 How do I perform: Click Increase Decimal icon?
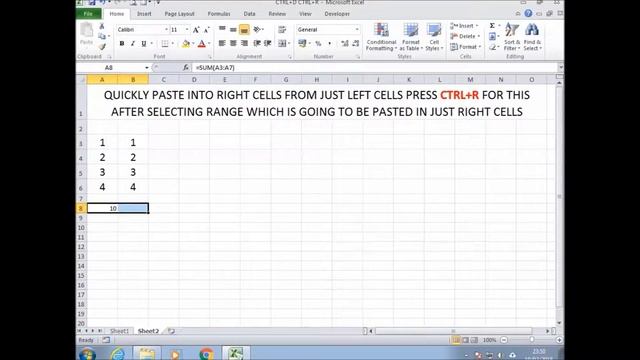345,43
